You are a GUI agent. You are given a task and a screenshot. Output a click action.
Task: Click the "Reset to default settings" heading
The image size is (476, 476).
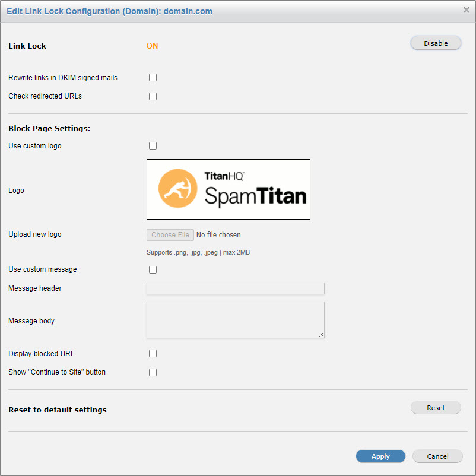pyautogui.click(x=58, y=410)
